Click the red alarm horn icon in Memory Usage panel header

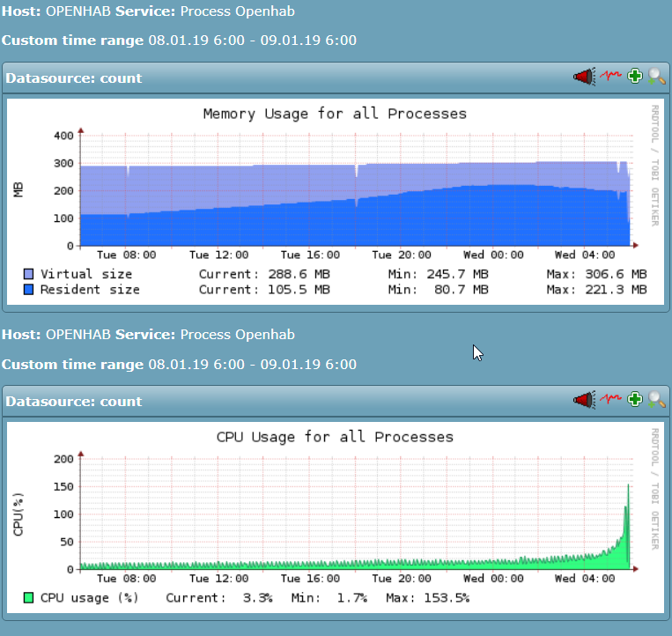click(x=584, y=77)
